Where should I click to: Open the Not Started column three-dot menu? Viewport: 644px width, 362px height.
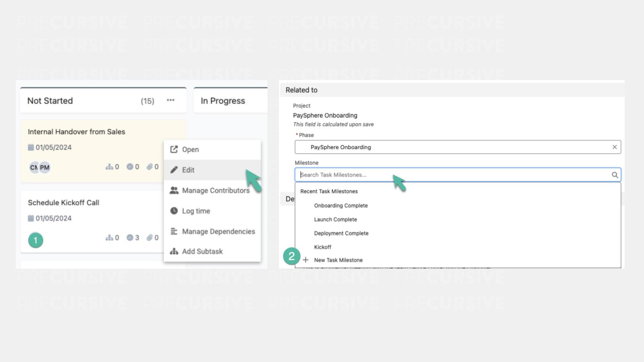click(171, 100)
